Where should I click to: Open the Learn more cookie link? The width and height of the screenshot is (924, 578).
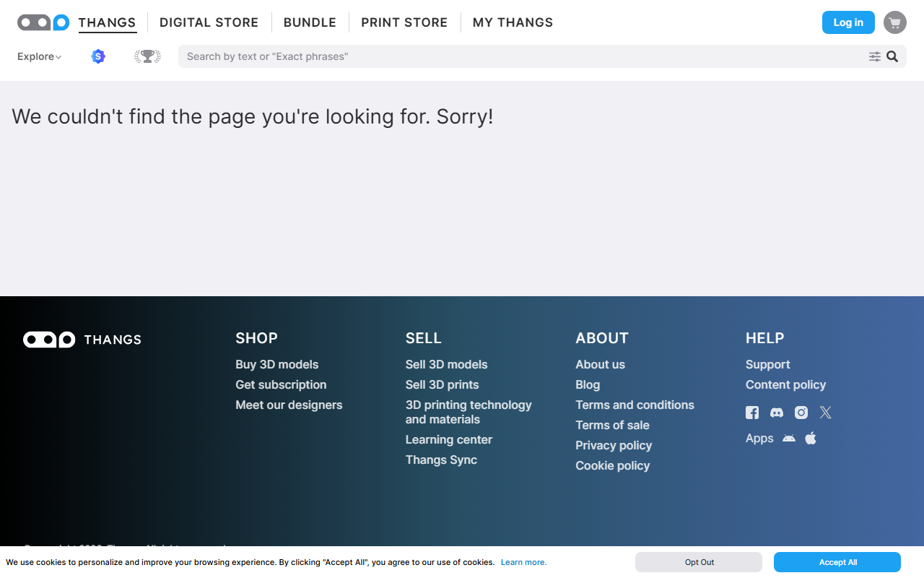click(523, 562)
